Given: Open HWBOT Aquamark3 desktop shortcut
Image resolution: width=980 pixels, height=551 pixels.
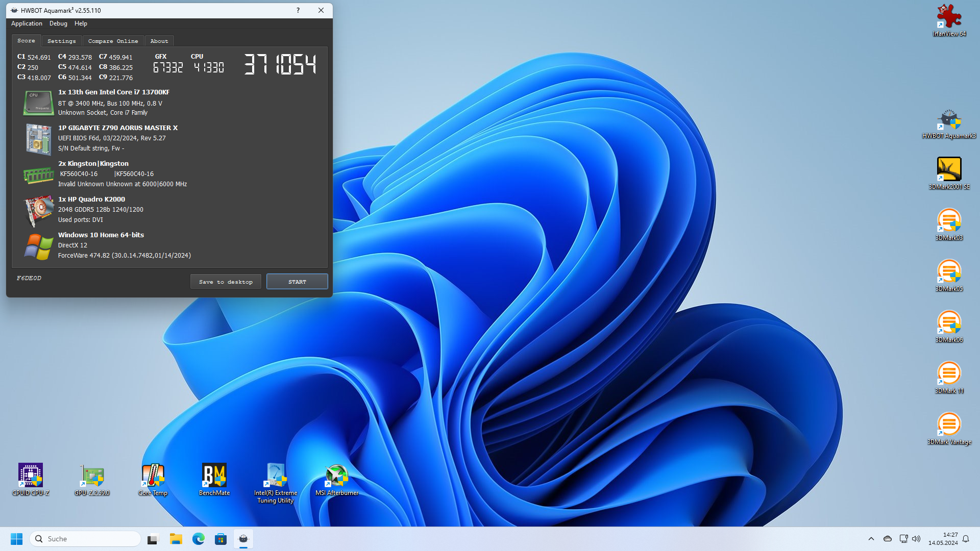Looking at the screenshot, I should coord(949,123).
